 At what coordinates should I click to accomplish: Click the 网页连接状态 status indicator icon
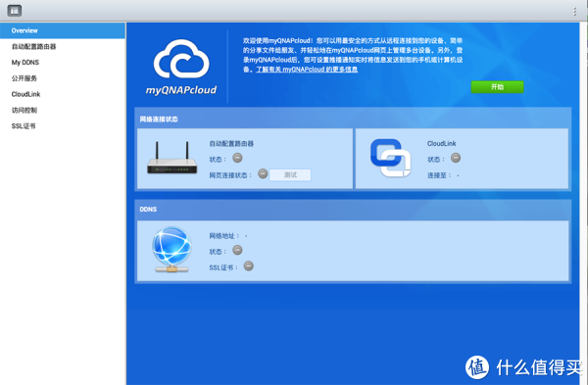click(x=263, y=174)
